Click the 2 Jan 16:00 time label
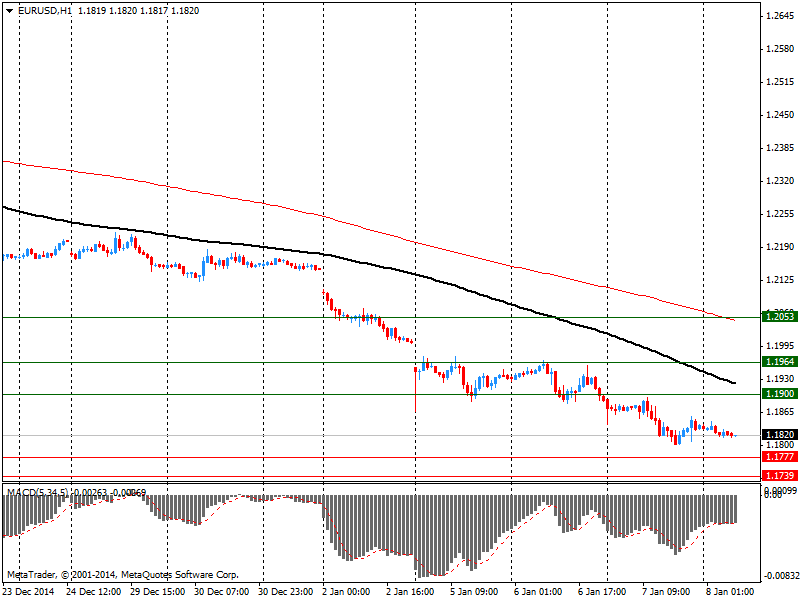 [x=411, y=591]
